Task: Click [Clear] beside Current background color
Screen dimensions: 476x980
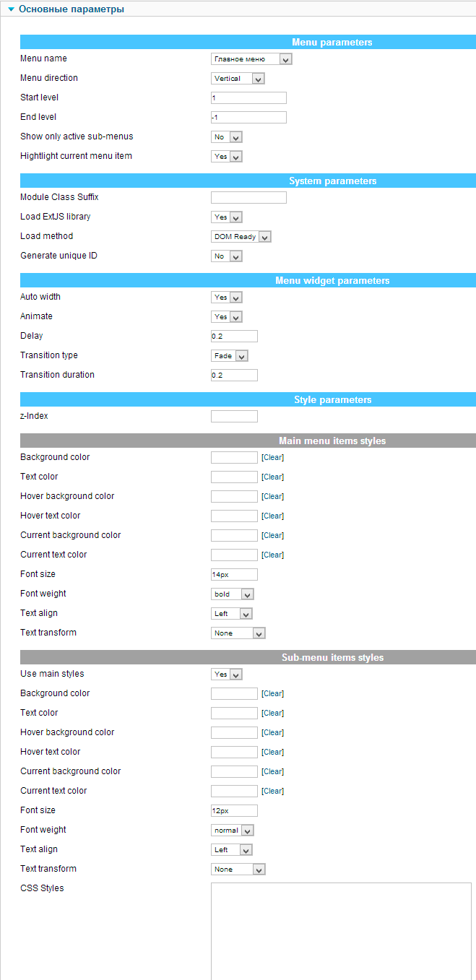Action: click(272, 535)
